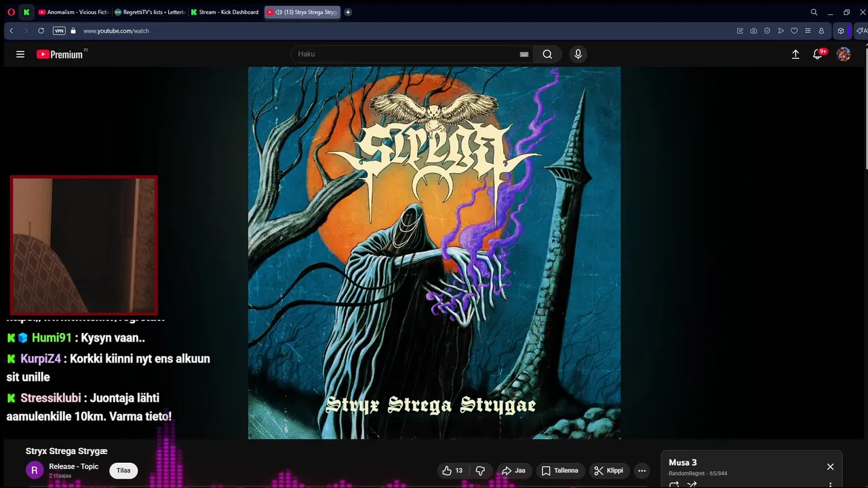Image resolution: width=868 pixels, height=488 pixels.
Task: Click chat username KurpiZ4
Action: [41, 359]
